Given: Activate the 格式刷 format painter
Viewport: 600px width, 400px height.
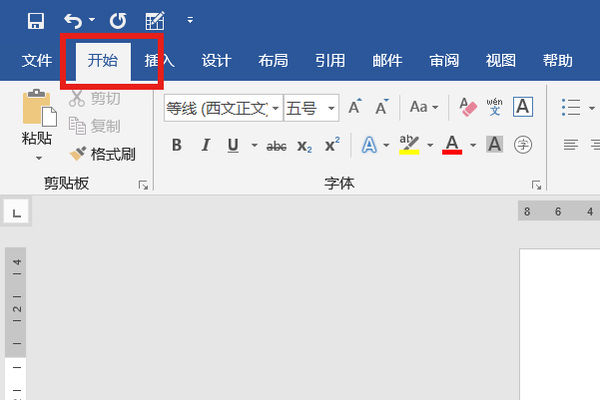Looking at the screenshot, I should pyautogui.click(x=102, y=154).
